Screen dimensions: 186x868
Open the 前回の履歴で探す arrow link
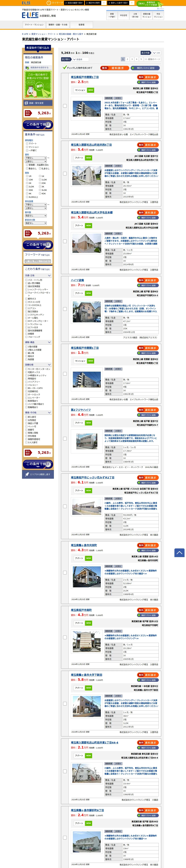74,3
